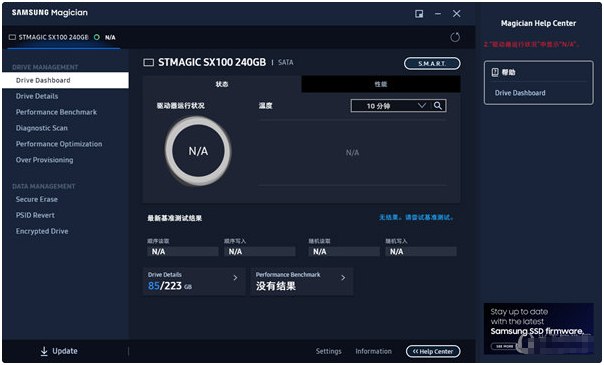Image resolution: width=604 pixels, height=365 pixels.
Task: Open Settings in bottom bar
Action: tap(329, 351)
